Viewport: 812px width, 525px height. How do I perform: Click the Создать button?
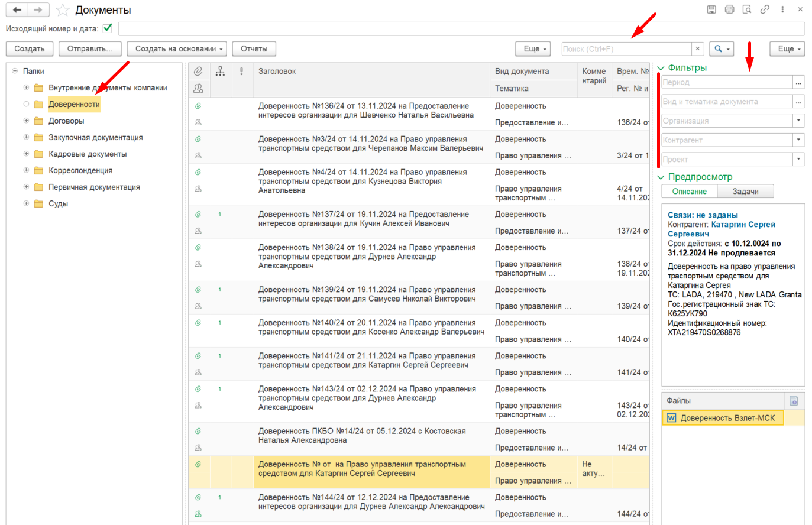[30, 49]
